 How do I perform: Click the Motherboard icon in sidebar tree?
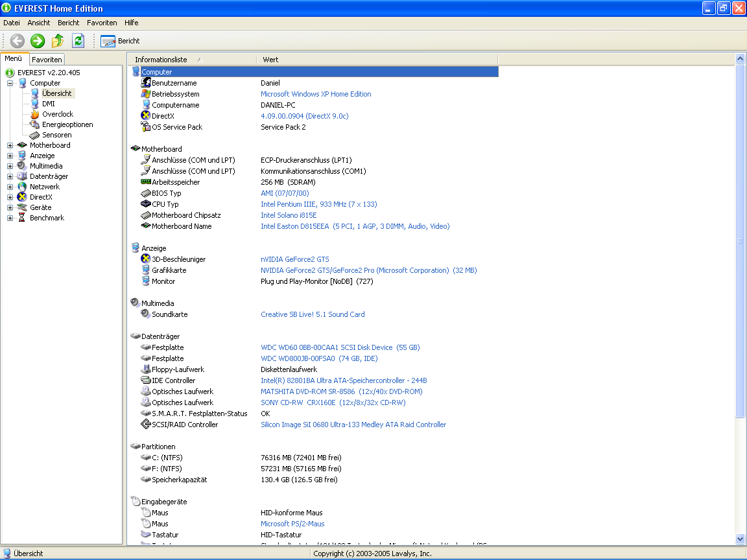point(22,145)
